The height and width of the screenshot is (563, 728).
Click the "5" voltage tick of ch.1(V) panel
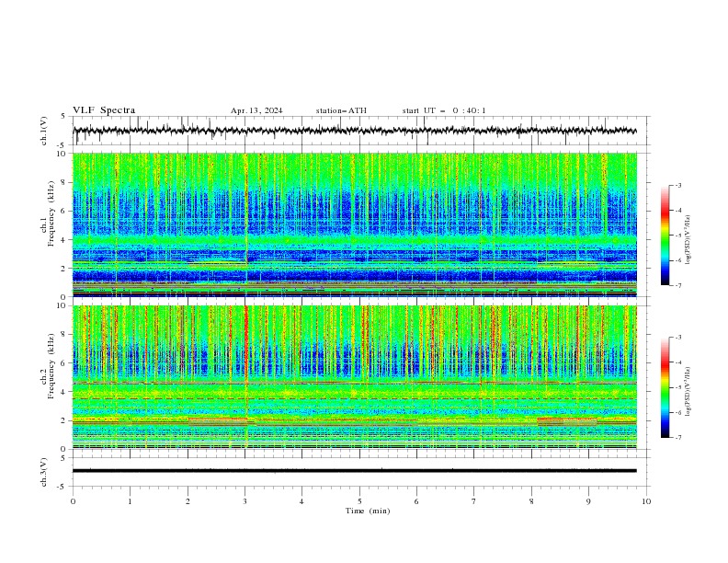coord(63,117)
